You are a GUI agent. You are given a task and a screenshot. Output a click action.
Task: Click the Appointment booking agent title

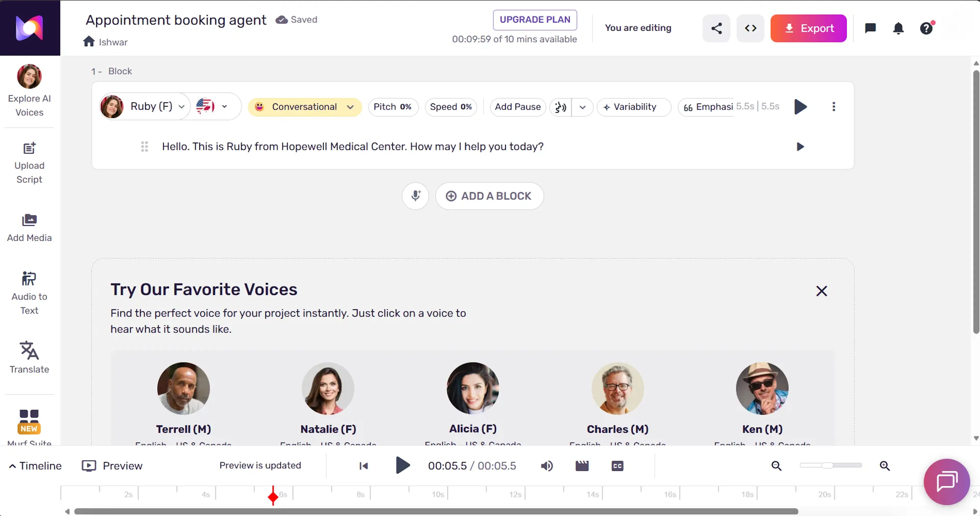pyautogui.click(x=176, y=20)
